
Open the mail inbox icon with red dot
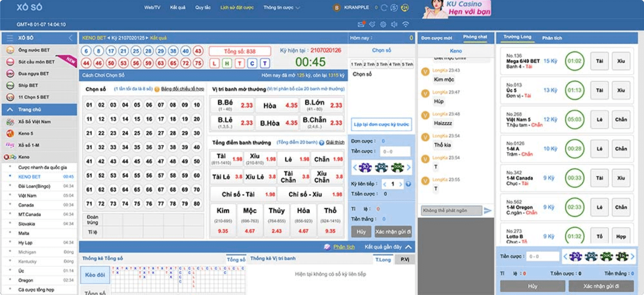click(361, 24)
